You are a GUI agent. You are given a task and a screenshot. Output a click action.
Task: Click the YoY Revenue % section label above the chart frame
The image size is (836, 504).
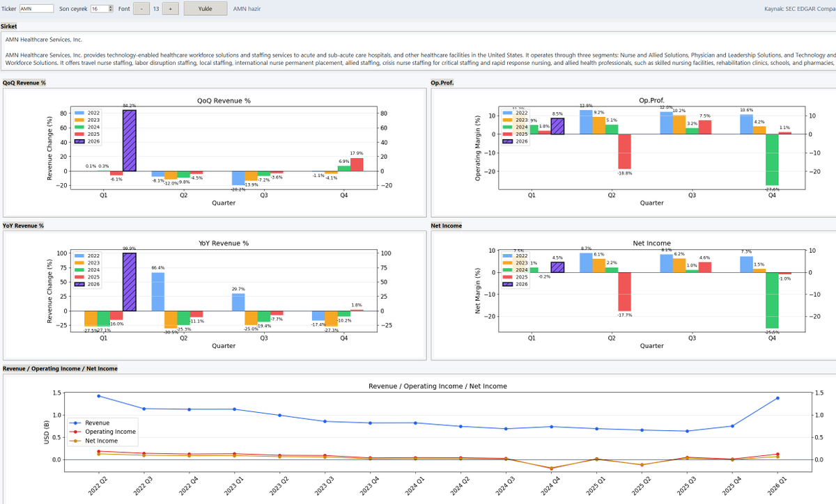click(23, 226)
